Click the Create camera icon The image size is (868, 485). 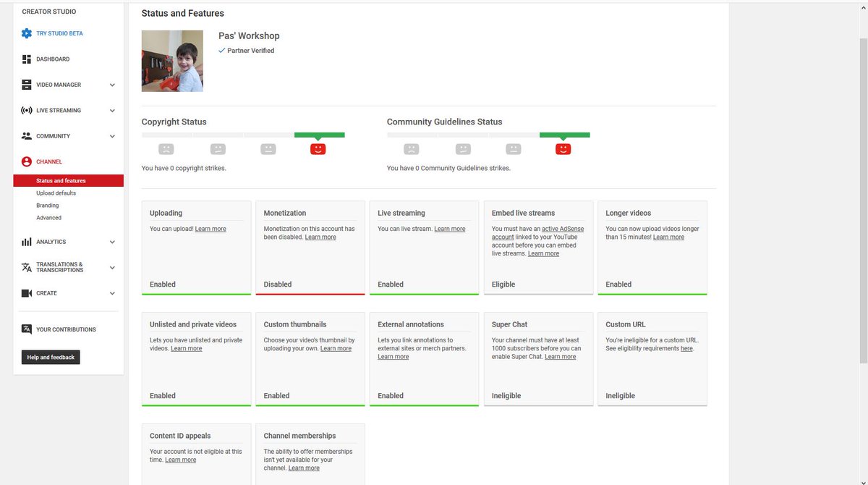[x=27, y=293]
